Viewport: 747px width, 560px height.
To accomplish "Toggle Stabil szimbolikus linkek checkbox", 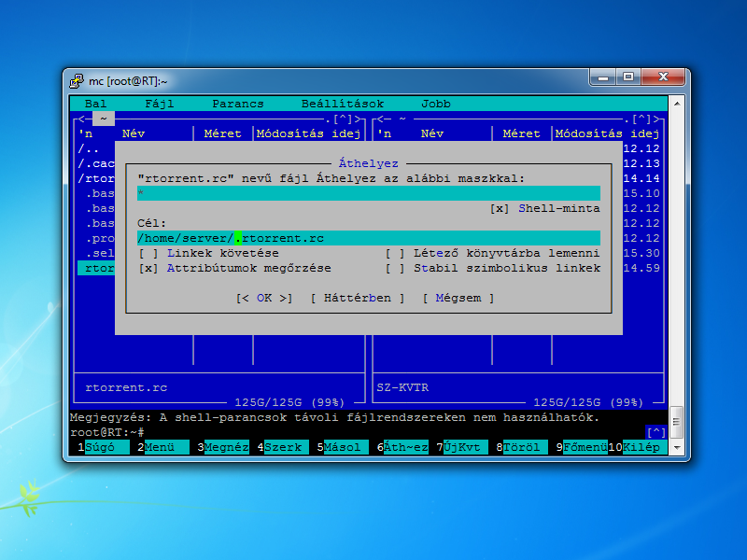I will 395,269.
